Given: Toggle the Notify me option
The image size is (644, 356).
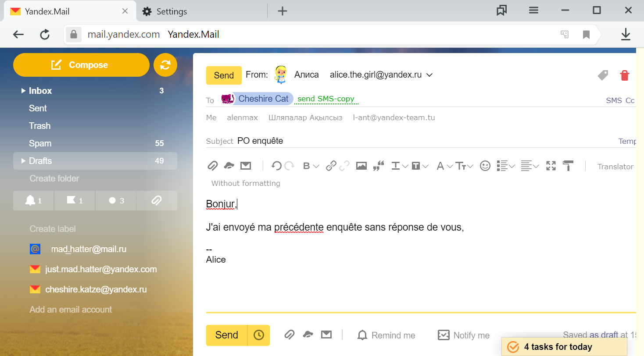Looking at the screenshot, I should click(464, 335).
